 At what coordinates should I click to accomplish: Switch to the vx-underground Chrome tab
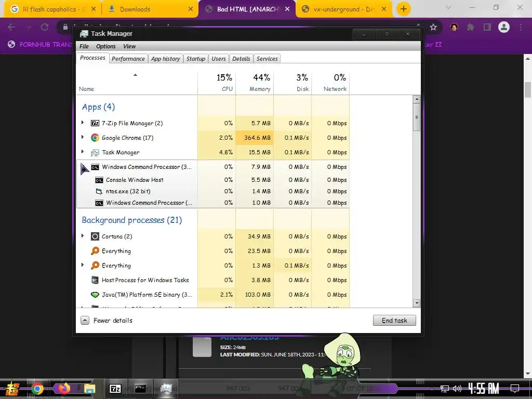pyautogui.click(x=344, y=9)
